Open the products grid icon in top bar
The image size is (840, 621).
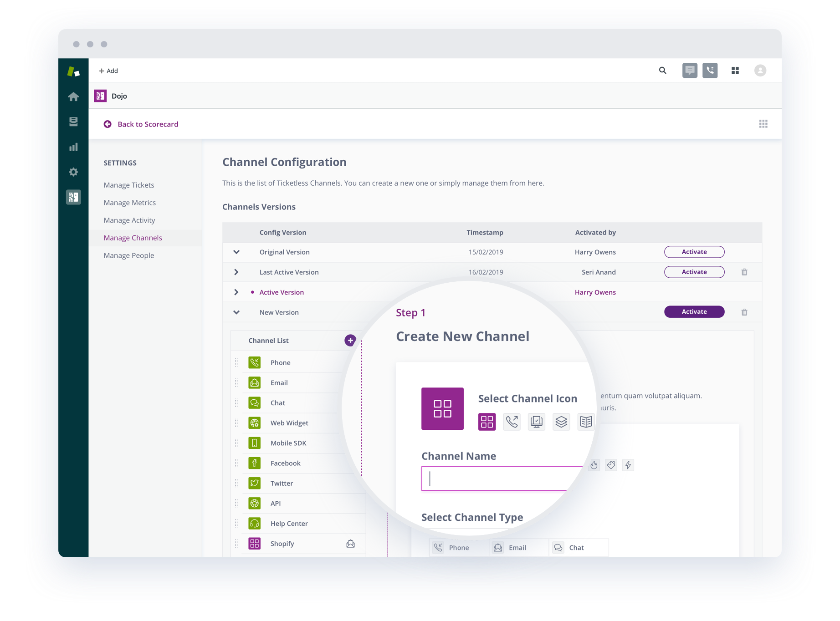click(735, 71)
